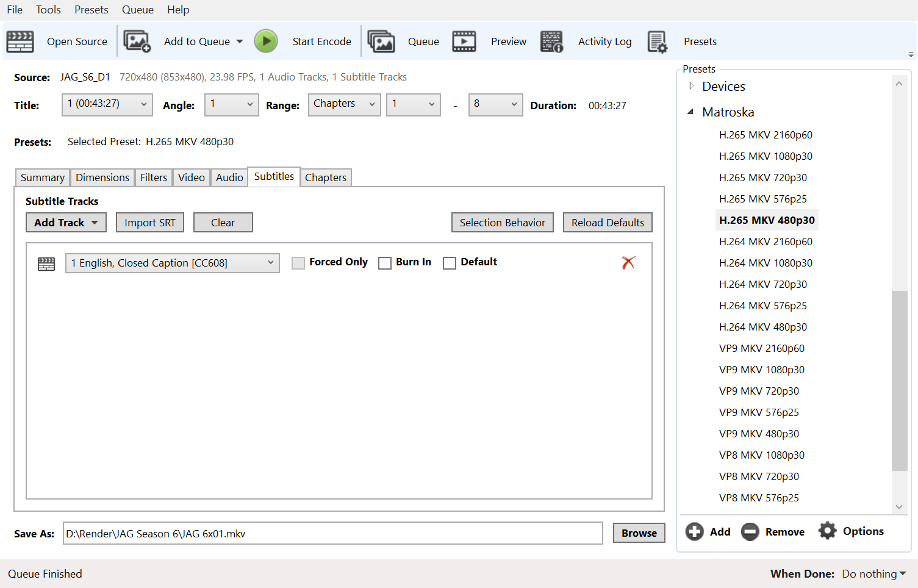Viewport: 918px width, 588px height.
Task: Open the end chapter dropdown showing 8
Action: (x=496, y=104)
